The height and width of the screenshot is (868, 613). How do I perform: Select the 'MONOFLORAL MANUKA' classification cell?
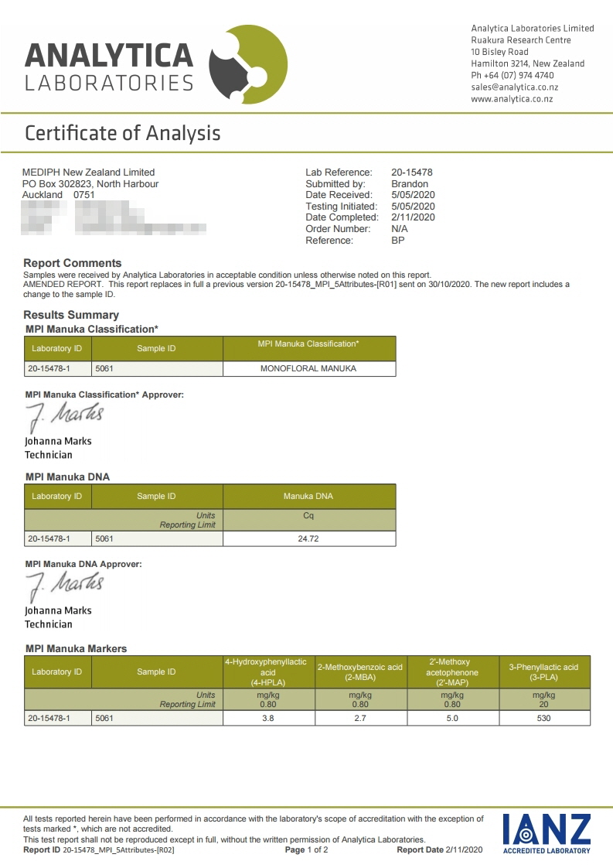(x=308, y=369)
